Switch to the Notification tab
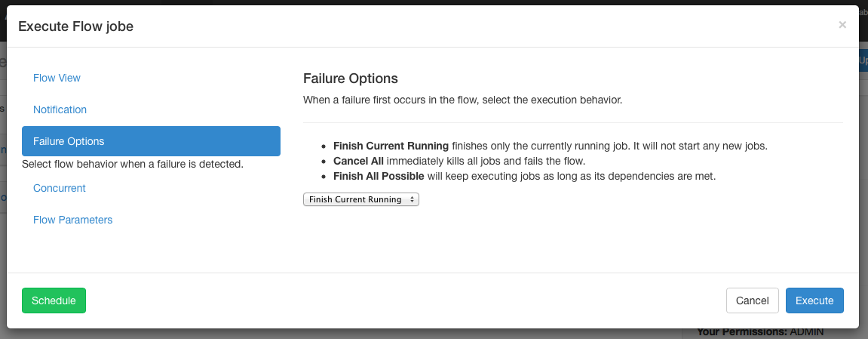The height and width of the screenshot is (339, 868). [60, 109]
